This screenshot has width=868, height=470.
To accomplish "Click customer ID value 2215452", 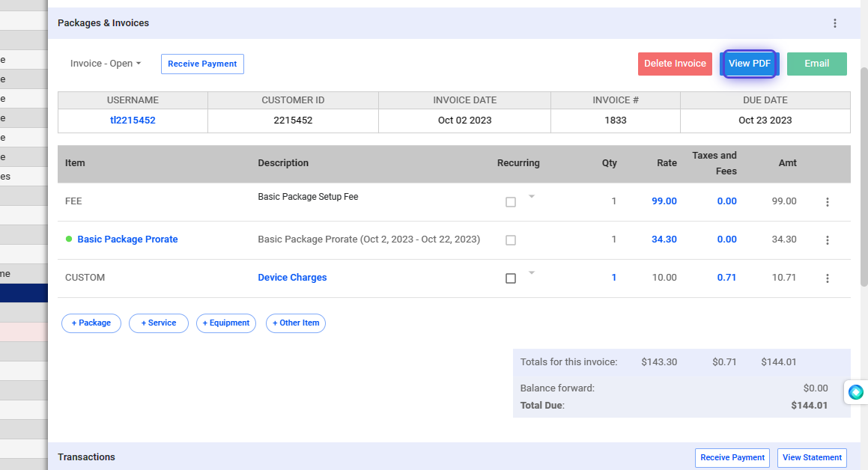I will point(293,120).
